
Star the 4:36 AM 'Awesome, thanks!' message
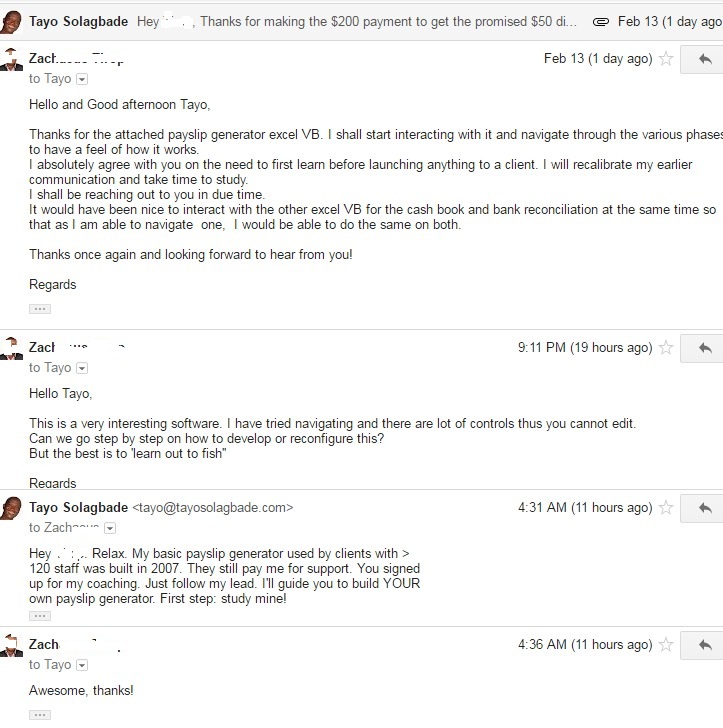pos(666,644)
